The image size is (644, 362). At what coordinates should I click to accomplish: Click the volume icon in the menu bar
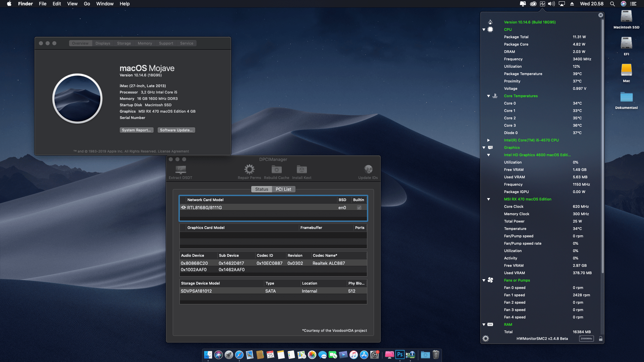point(551,4)
